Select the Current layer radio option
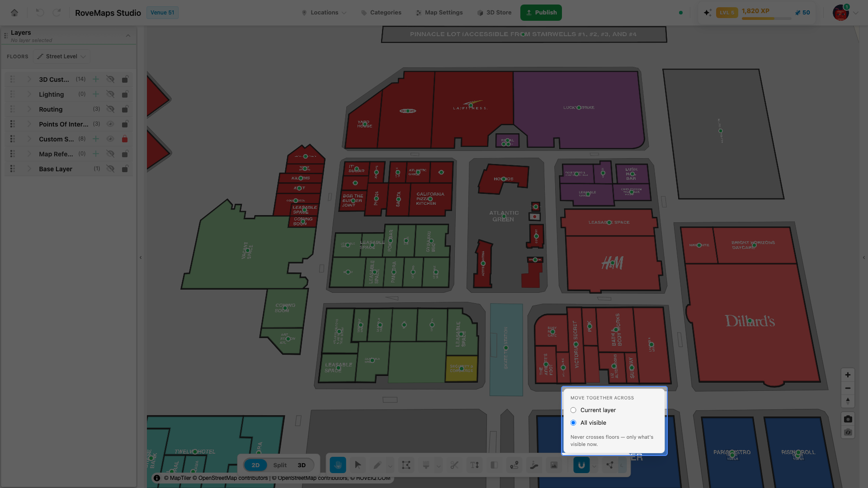 click(x=573, y=410)
